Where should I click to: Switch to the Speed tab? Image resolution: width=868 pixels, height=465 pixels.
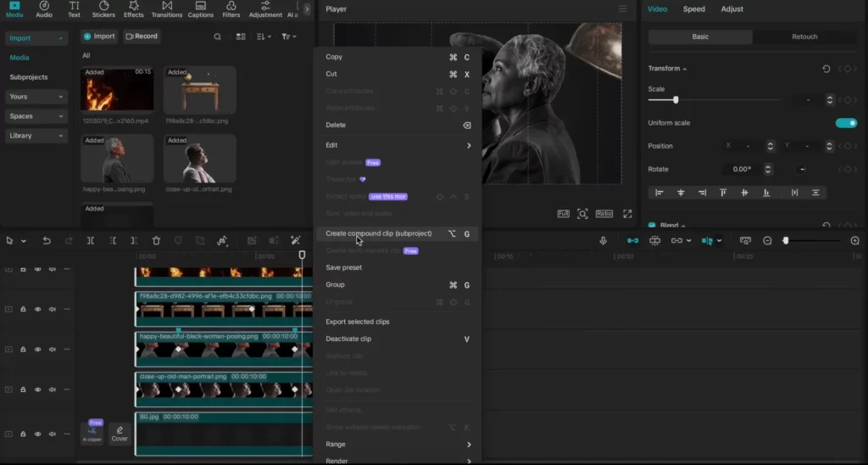(x=693, y=8)
